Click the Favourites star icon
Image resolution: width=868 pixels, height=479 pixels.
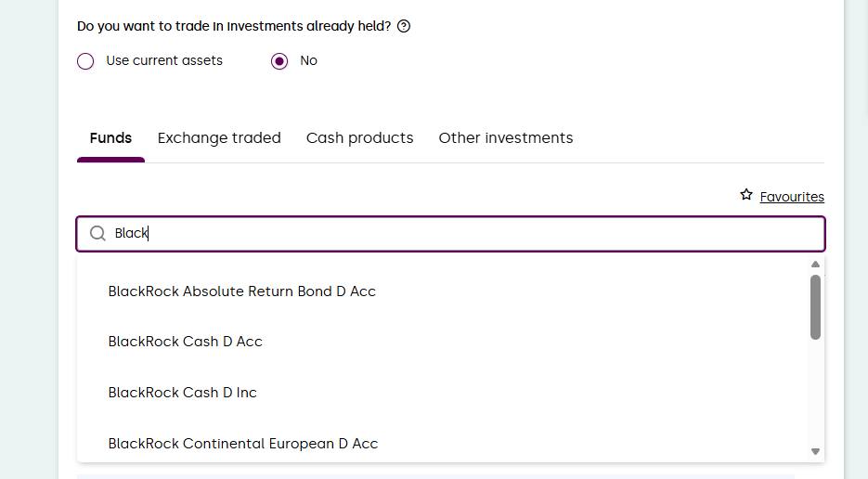click(x=746, y=195)
